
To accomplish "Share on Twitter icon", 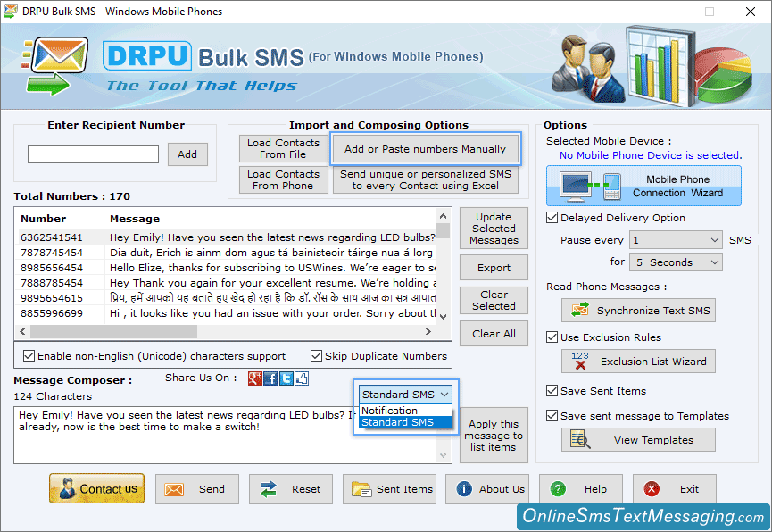I will 286,378.
